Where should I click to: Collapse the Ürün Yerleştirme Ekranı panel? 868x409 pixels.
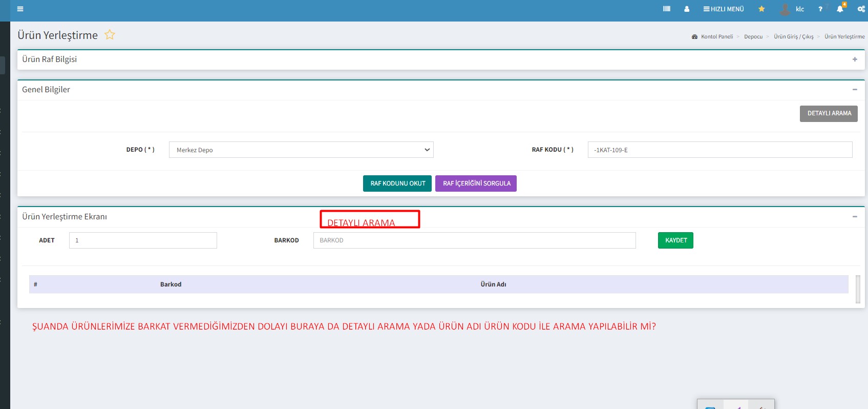pos(855,217)
